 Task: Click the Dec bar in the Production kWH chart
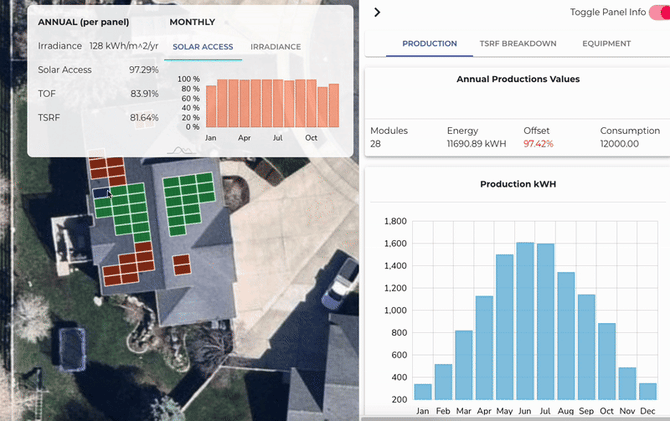click(648, 391)
